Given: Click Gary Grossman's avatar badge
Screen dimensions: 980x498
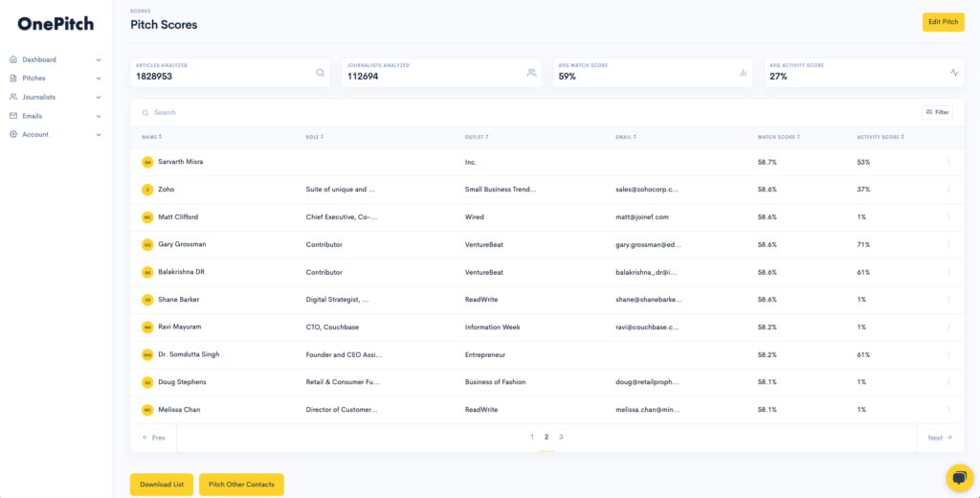Looking at the screenshot, I should coord(147,244).
